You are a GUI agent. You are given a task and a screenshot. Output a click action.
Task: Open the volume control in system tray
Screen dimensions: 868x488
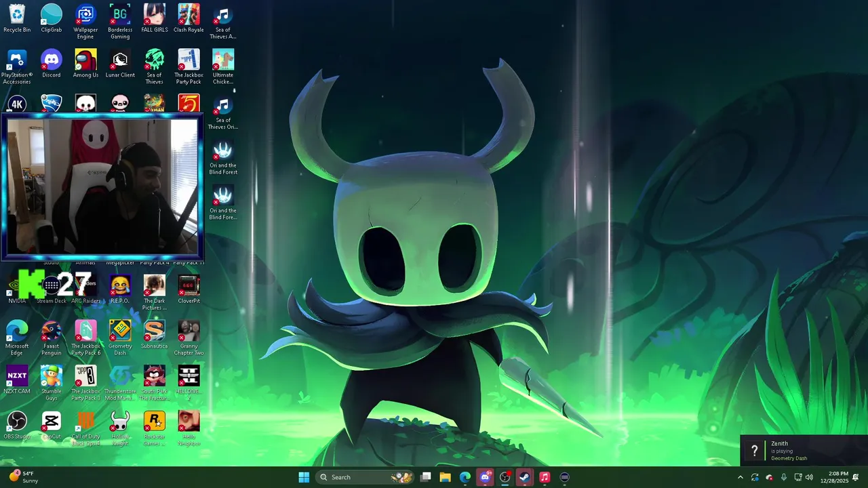809,477
